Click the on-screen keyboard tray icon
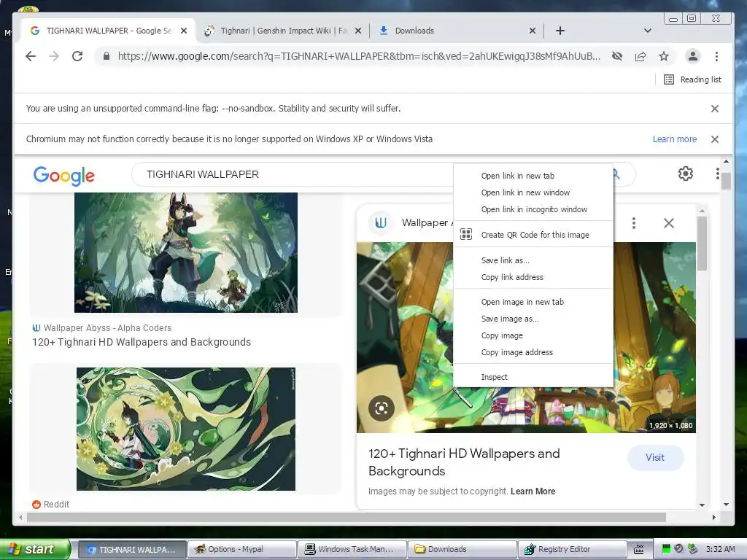The image size is (747, 560). (x=639, y=550)
